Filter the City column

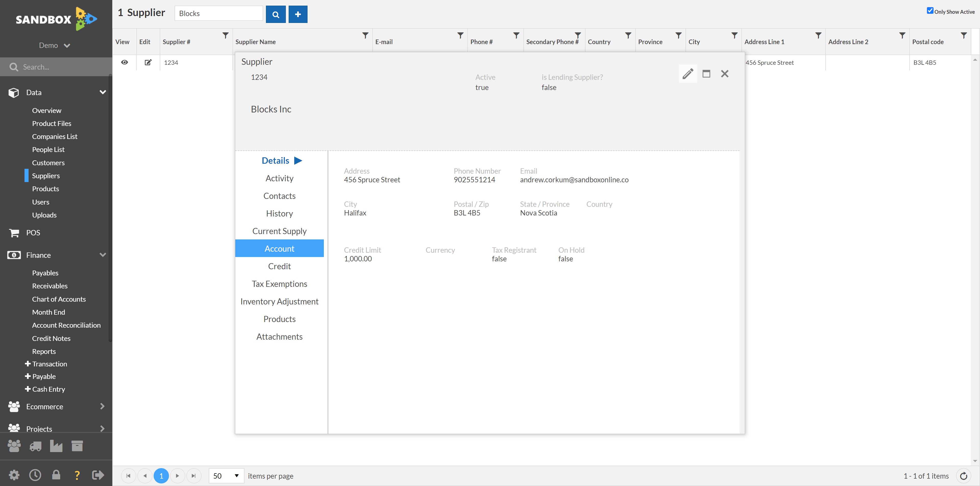pos(735,35)
